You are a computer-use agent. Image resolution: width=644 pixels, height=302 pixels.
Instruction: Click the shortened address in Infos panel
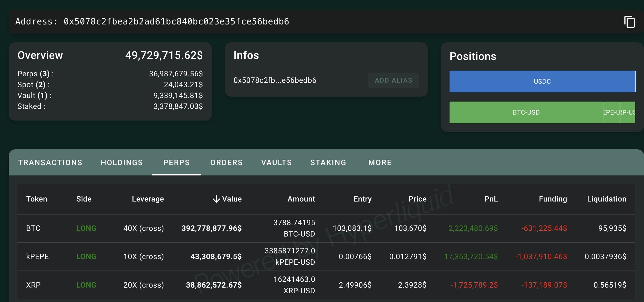pyautogui.click(x=275, y=80)
